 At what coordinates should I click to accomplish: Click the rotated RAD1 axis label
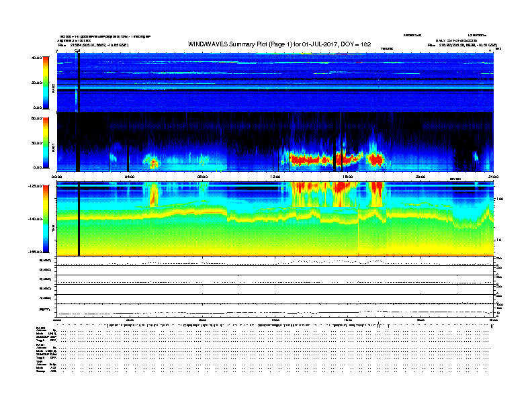54,147
